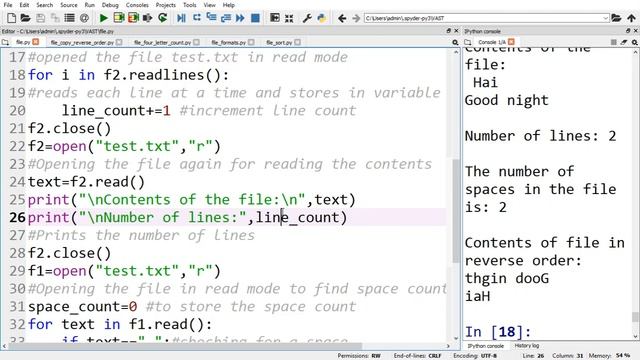Switch to file_four_letter_count.py tab
The image size is (640, 360).
click(162, 42)
